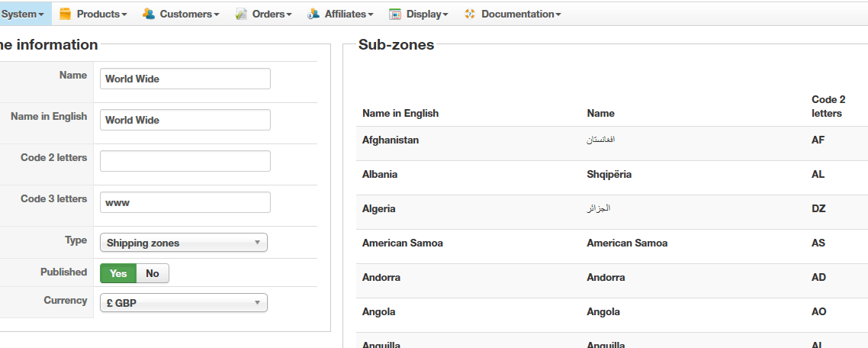Click the Name in English column header

400,113
